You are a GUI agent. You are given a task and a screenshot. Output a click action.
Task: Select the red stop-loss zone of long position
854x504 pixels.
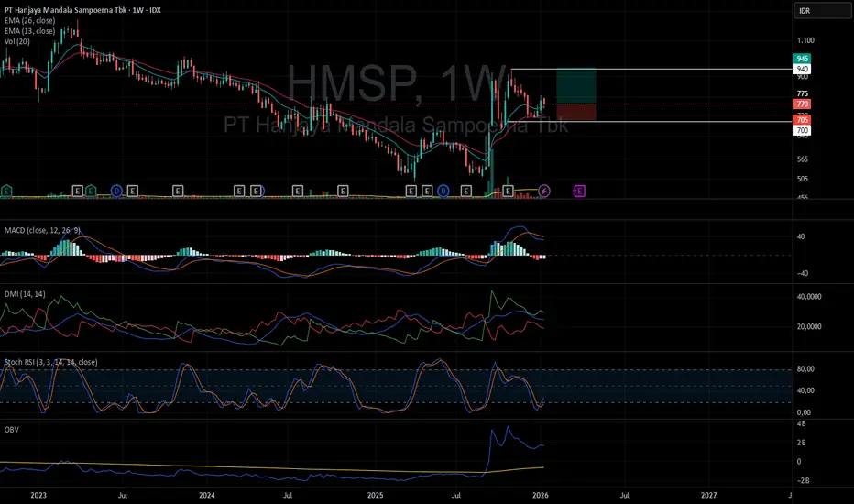(576, 112)
